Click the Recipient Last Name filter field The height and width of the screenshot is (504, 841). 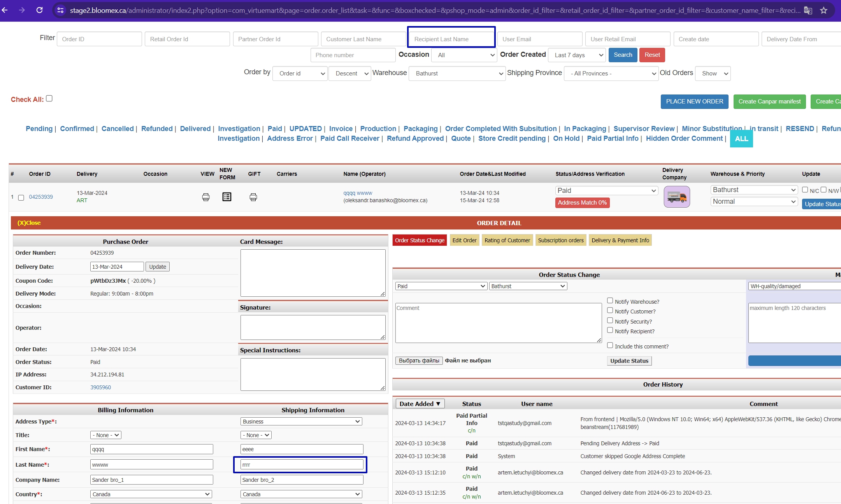451,39
